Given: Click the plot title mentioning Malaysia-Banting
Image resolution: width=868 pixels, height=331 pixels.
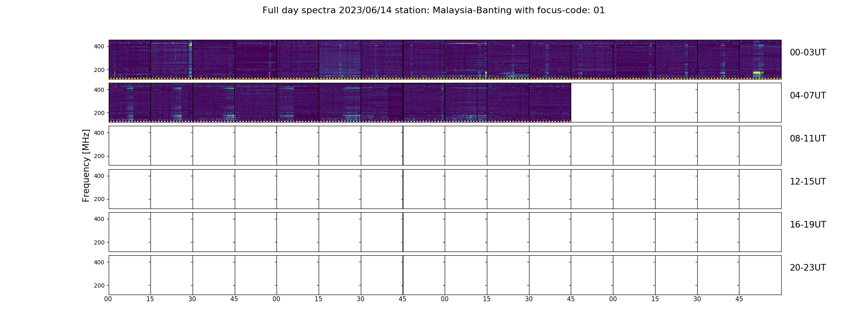Looking at the screenshot, I should pos(434,10).
